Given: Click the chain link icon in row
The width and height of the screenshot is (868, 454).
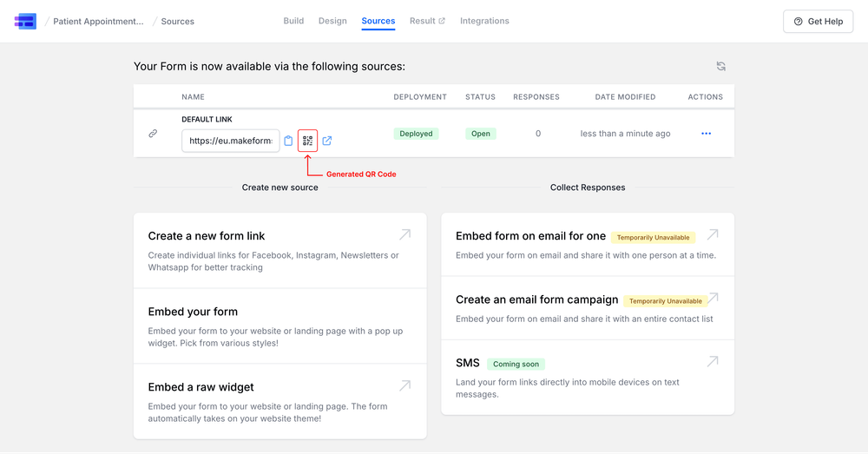Looking at the screenshot, I should (153, 134).
